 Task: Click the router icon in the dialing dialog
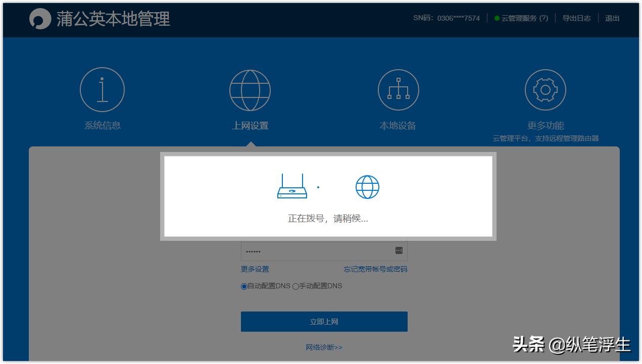[292, 186]
